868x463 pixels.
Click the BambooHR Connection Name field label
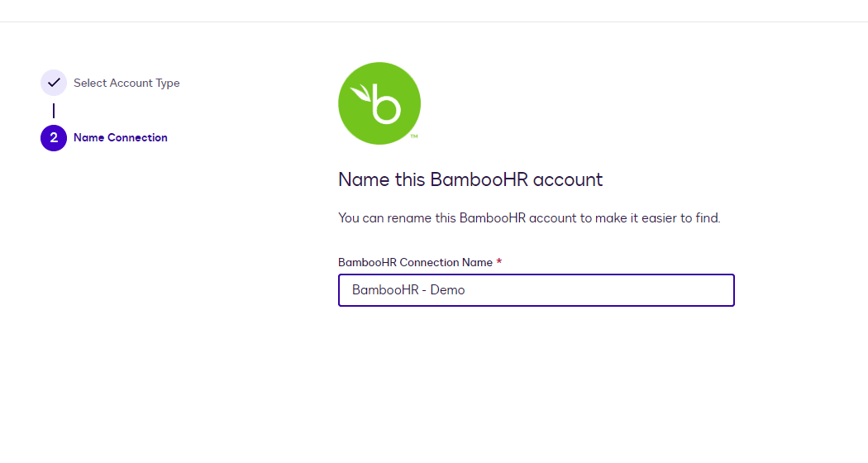click(x=415, y=263)
